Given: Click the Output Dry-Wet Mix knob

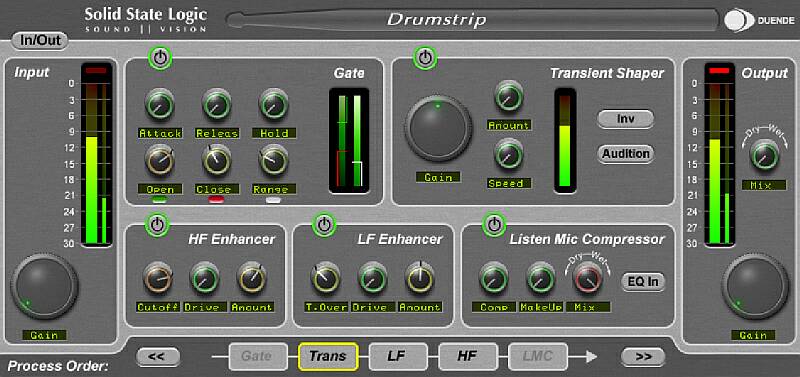Looking at the screenshot, I should [764, 157].
